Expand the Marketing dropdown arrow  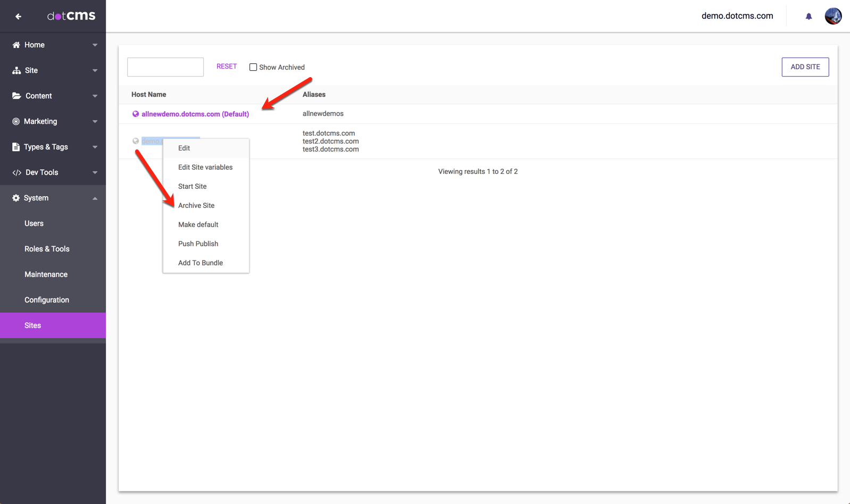[95, 122]
